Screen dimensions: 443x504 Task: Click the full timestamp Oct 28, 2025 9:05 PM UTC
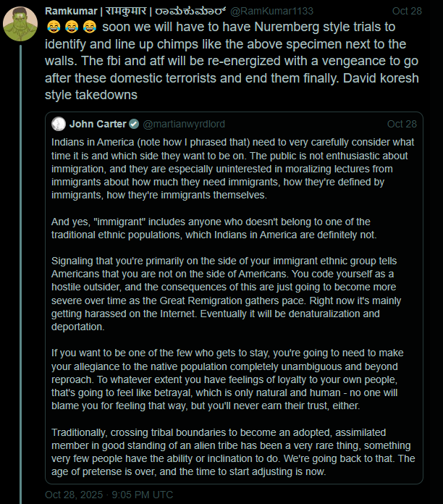109,494
